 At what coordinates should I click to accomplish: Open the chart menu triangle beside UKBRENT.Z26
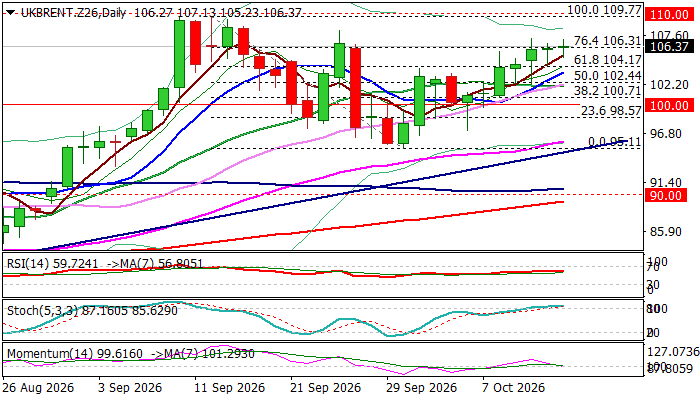point(10,13)
